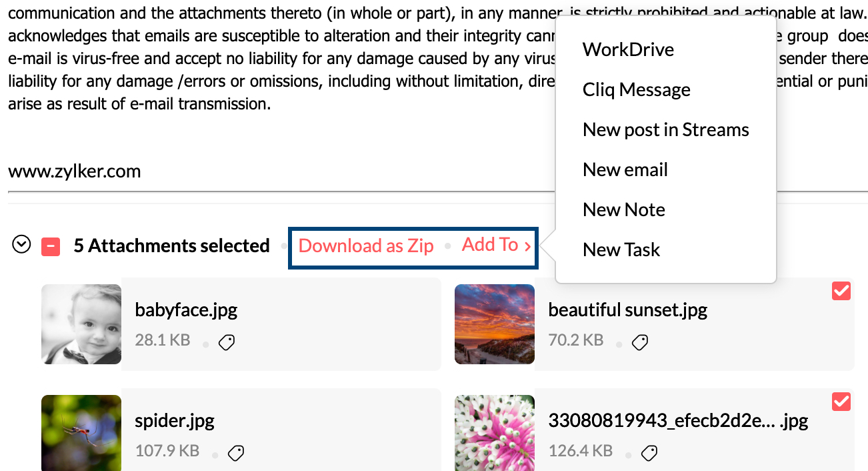This screenshot has height=471, width=868.
Task: Uncheck the flower image attachment checkbox
Action: (x=841, y=401)
